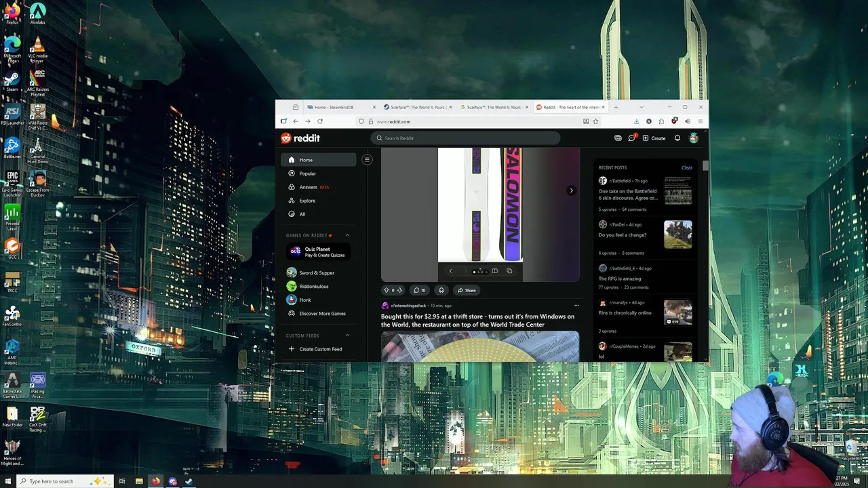This screenshot has height=488, width=868.
Task: Share the snowboard post
Action: [x=467, y=290]
